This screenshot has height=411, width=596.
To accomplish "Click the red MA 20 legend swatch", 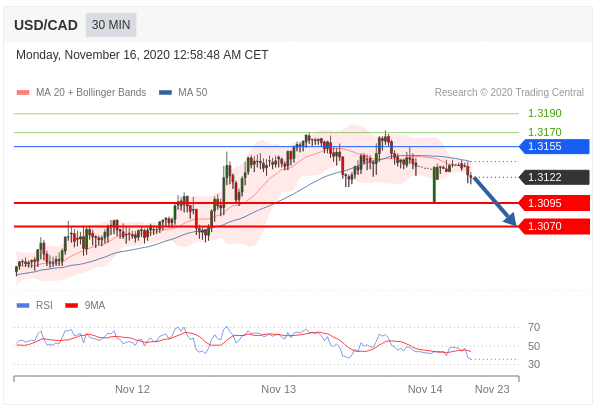I will [23, 92].
